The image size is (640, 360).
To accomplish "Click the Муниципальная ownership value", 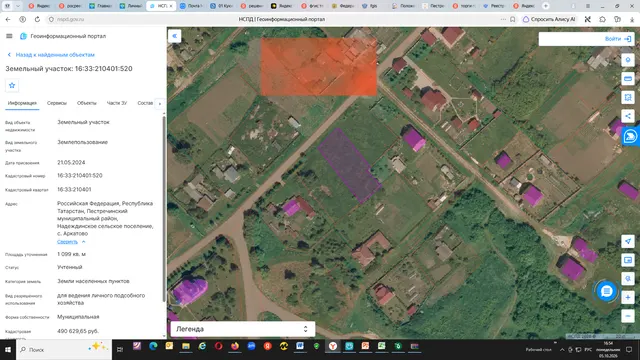I will tap(78, 317).
